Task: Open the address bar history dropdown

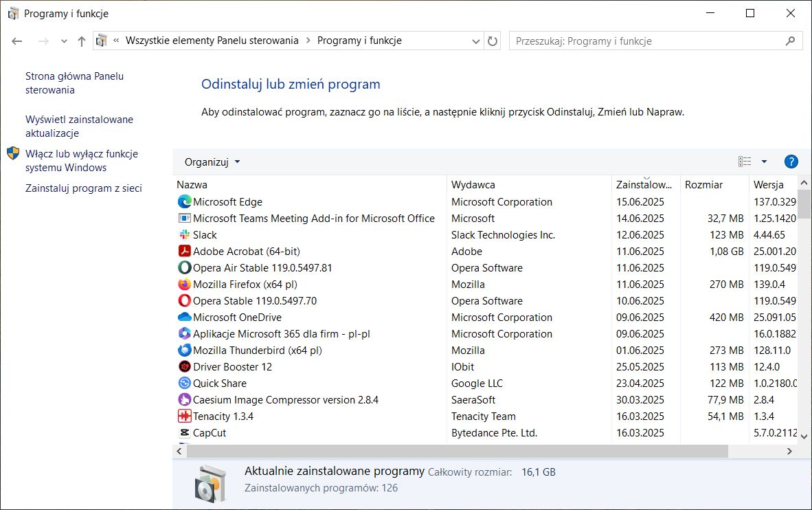Action: tap(476, 41)
